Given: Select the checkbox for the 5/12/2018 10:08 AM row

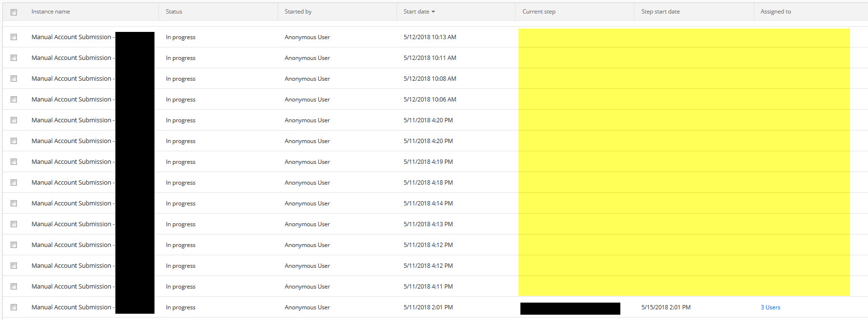Looking at the screenshot, I should click(14, 79).
